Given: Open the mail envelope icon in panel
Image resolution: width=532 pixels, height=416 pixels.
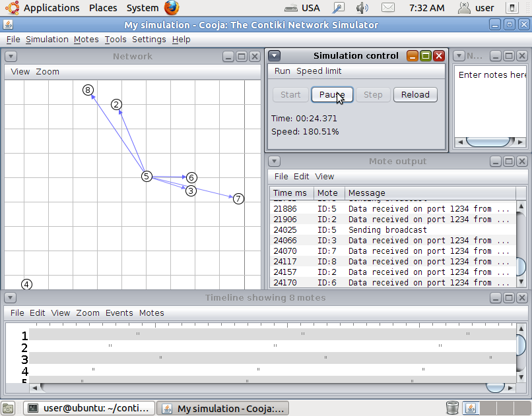Looking at the screenshot, I should [388, 7].
